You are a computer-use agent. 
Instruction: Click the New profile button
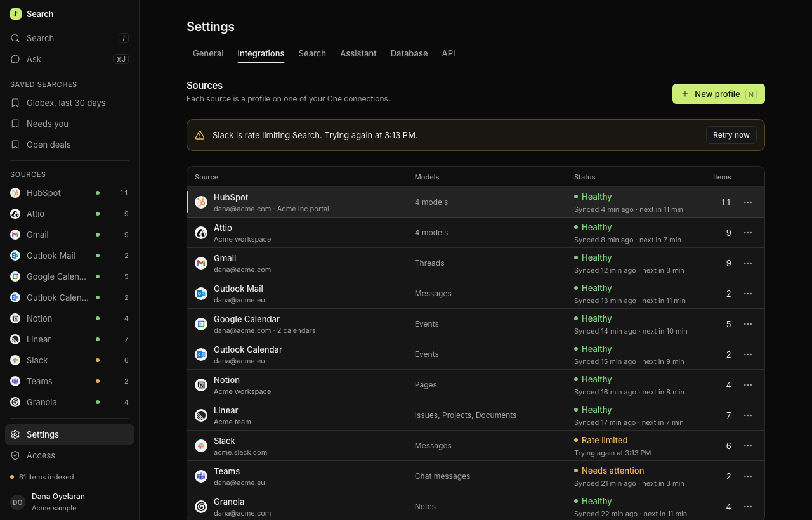click(x=719, y=94)
